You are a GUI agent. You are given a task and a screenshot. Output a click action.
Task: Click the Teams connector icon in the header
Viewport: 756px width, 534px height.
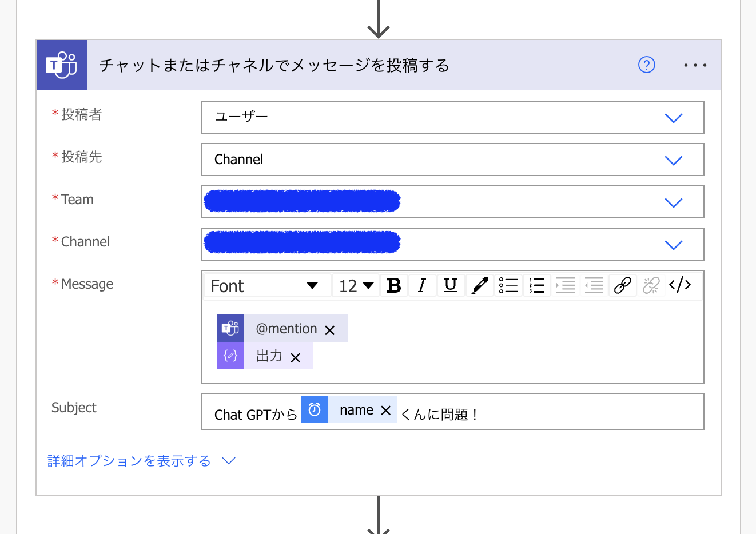pyautogui.click(x=61, y=65)
